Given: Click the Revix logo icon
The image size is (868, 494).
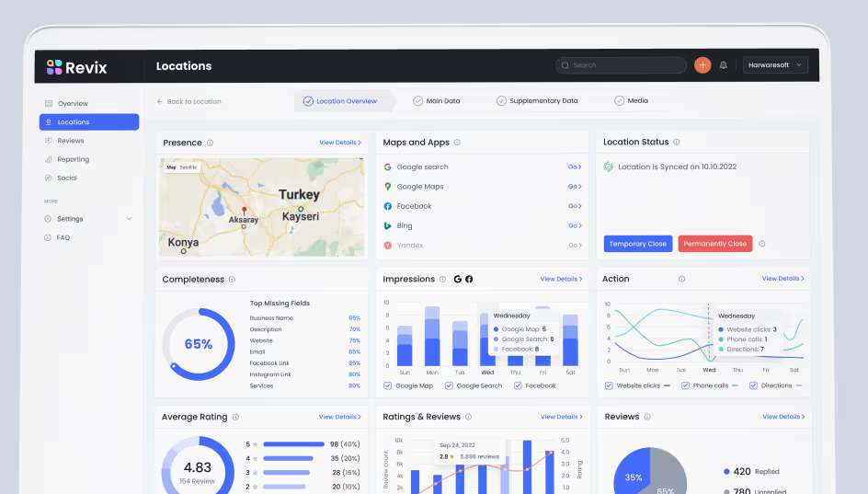Looking at the screenshot, I should tap(54, 67).
